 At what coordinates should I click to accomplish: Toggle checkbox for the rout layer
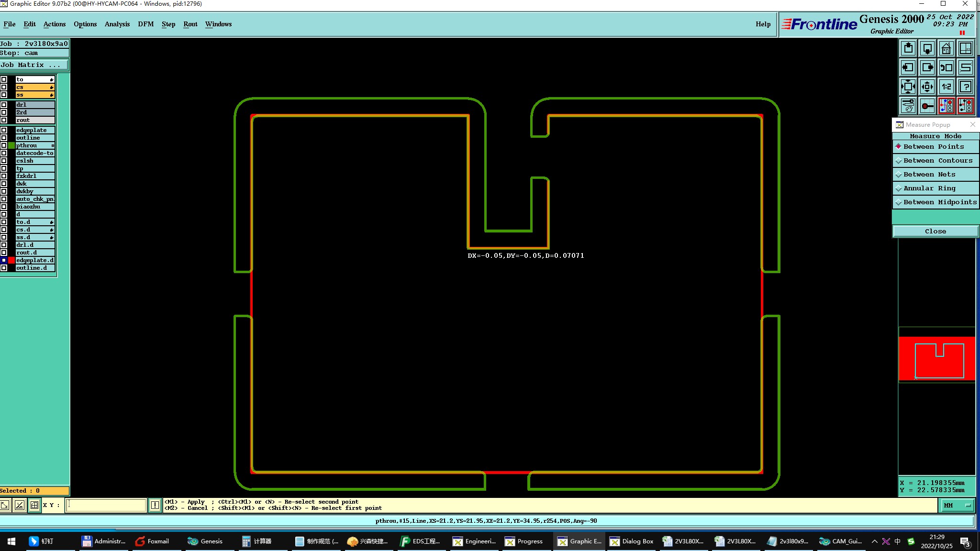pyautogui.click(x=4, y=120)
